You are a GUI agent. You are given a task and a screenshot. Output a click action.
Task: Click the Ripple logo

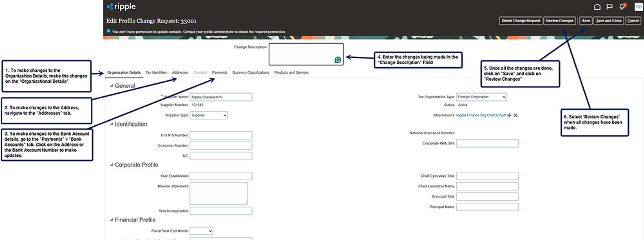pos(121,6)
